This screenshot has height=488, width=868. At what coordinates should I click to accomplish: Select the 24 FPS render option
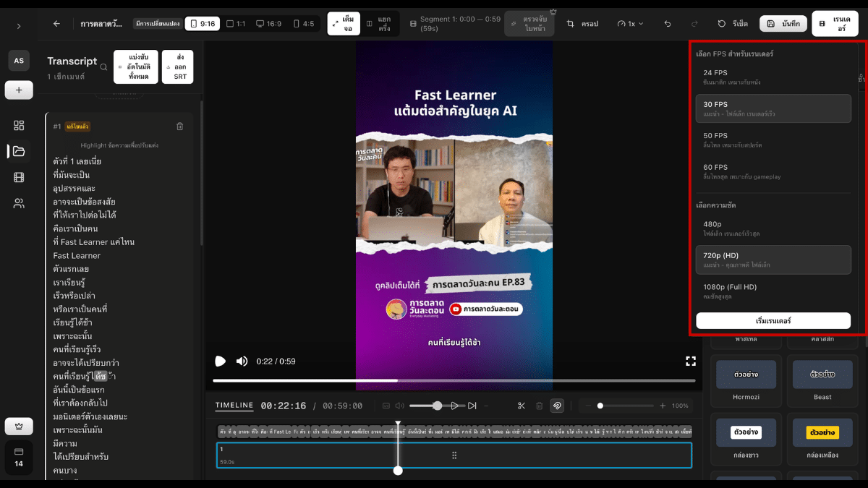pos(773,77)
